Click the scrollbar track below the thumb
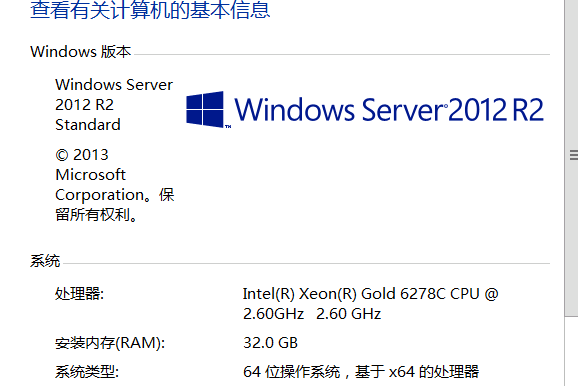Image resolution: width=578 pixels, height=386 pixels. click(571, 351)
